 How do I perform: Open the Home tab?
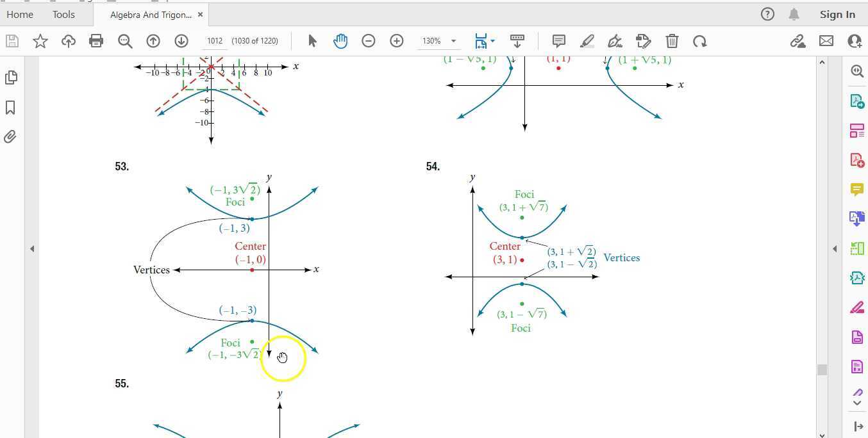click(19, 13)
